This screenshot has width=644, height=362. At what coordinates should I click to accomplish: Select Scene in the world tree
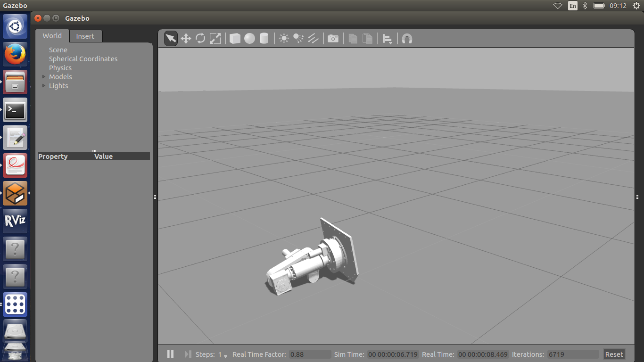pyautogui.click(x=58, y=50)
